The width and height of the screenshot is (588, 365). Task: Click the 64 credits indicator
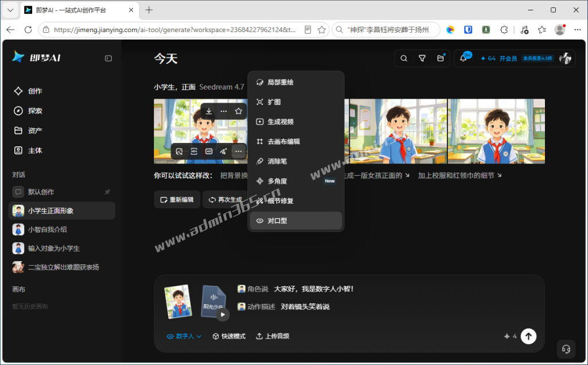(488, 59)
